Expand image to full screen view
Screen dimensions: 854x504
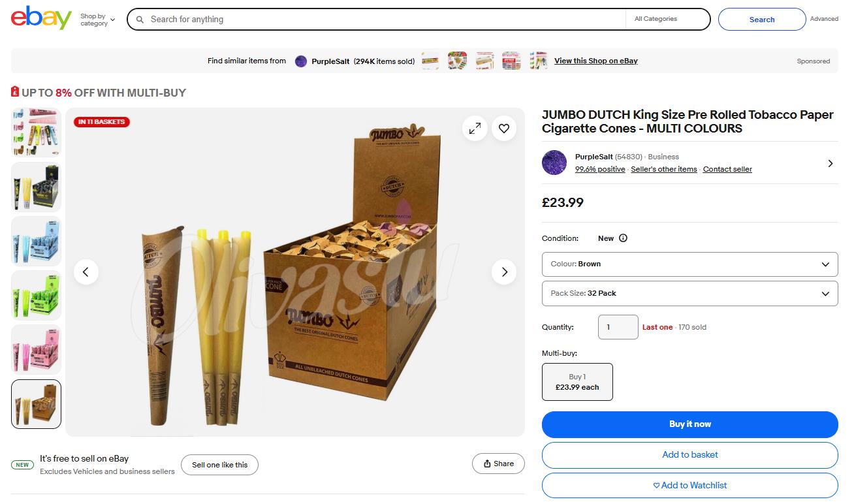(475, 129)
